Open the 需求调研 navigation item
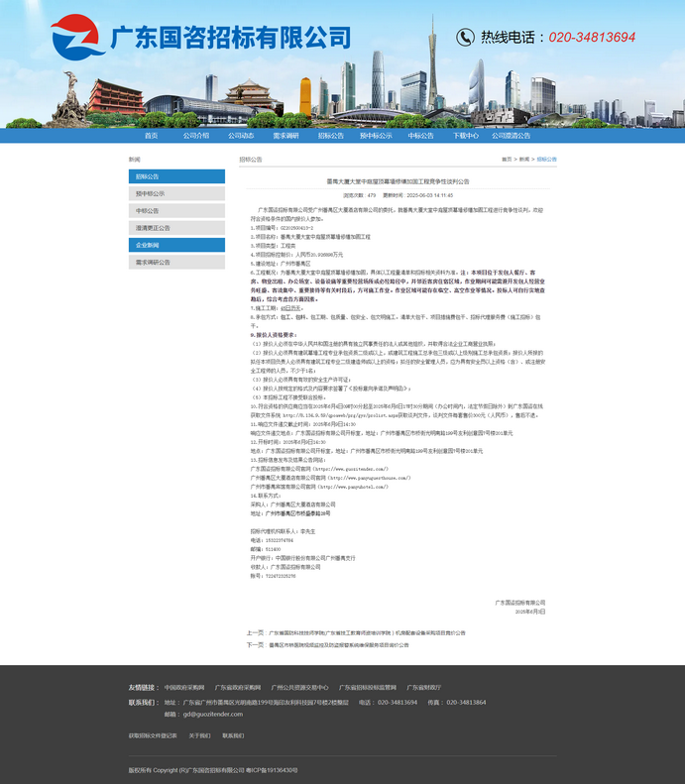The width and height of the screenshot is (685, 784). pos(286,136)
